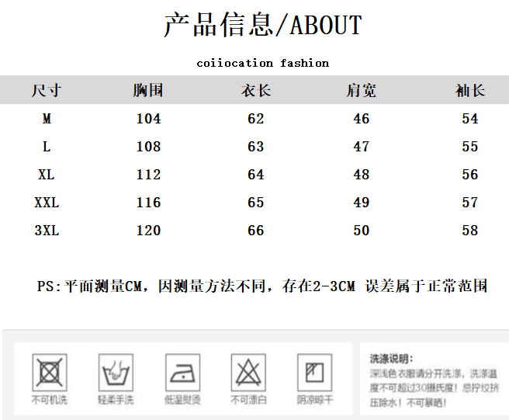Viewport: 509px width, 420px height.
Task: Select the 肩宽 shoulder width header
Action: point(362,90)
